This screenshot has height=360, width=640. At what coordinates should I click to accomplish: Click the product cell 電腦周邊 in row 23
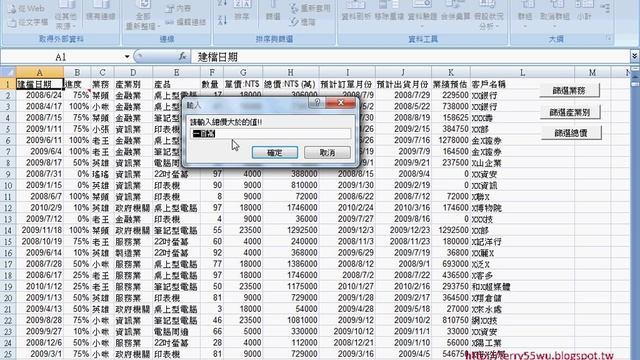coord(176,331)
